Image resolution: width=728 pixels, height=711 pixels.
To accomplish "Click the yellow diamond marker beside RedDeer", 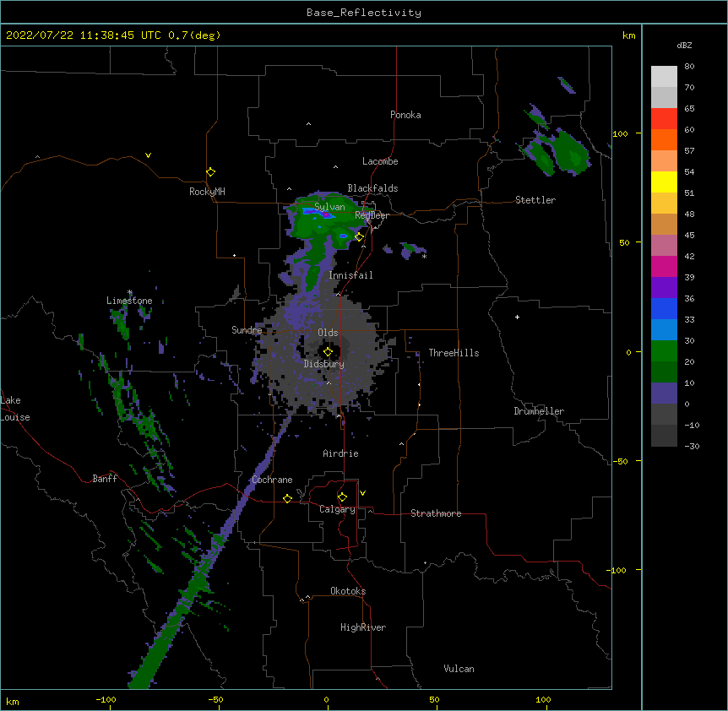I will point(359,237).
